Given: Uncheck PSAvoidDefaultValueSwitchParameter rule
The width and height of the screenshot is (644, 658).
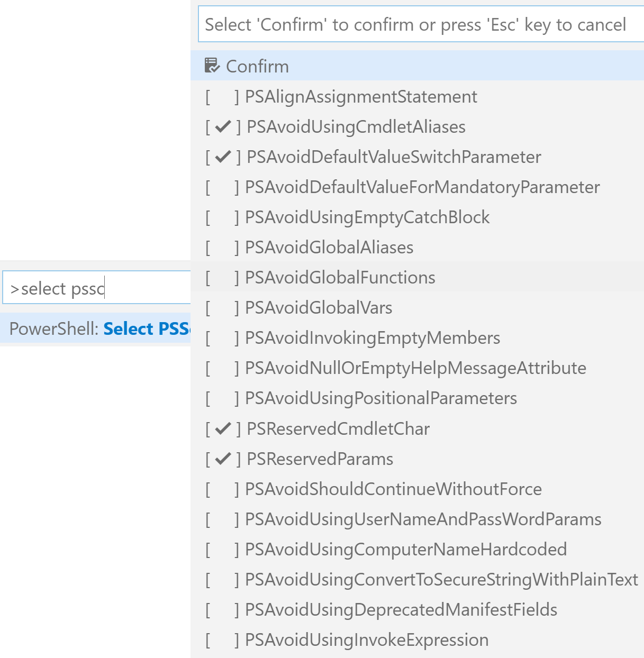Looking at the screenshot, I should [x=417, y=157].
